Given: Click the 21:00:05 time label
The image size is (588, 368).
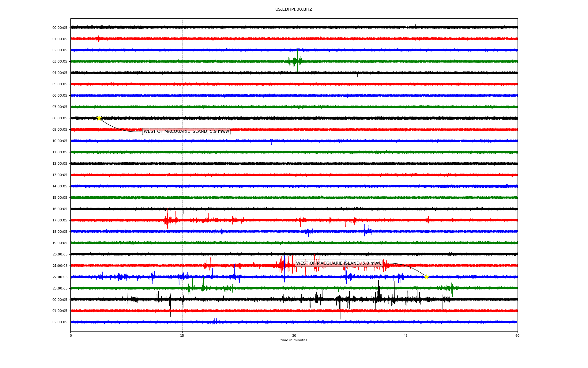Looking at the screenshot, I should (x=60, y=266).
